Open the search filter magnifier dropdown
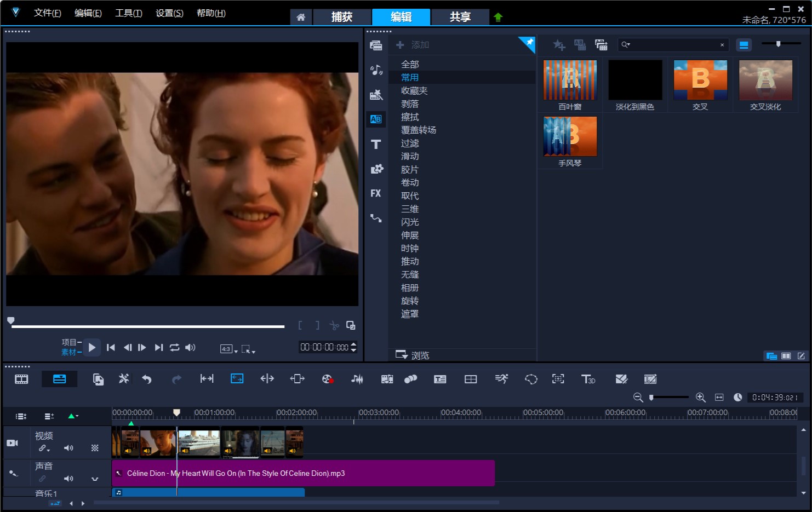Image resolution: width=812 pixels, height=512 pixels. pos(626,45)
